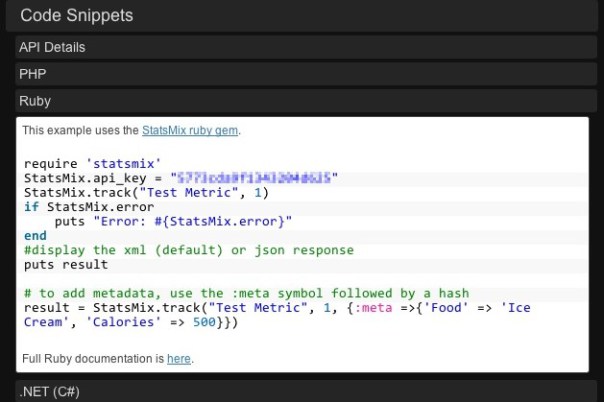Click the "require 'statsmix'" code line
This screenshot has width=604, height=402.
(x=92, y=164)
